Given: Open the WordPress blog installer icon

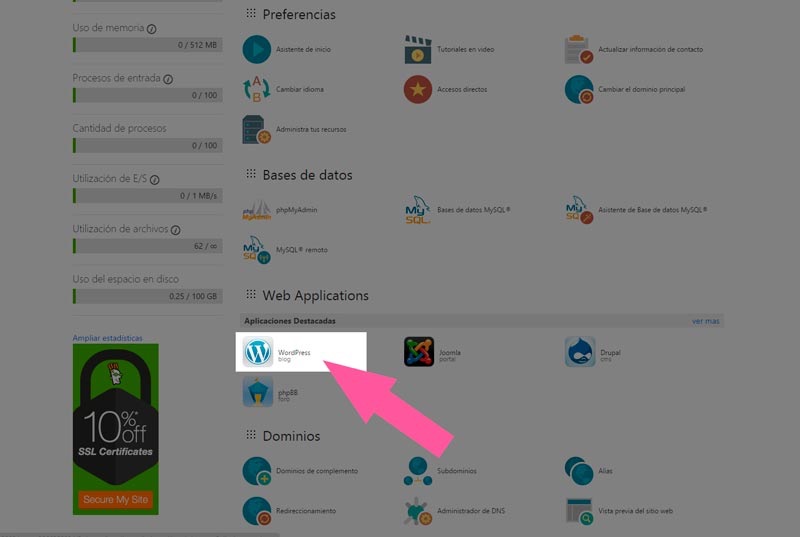Looking at the screenshot, I should coord(259,352).
